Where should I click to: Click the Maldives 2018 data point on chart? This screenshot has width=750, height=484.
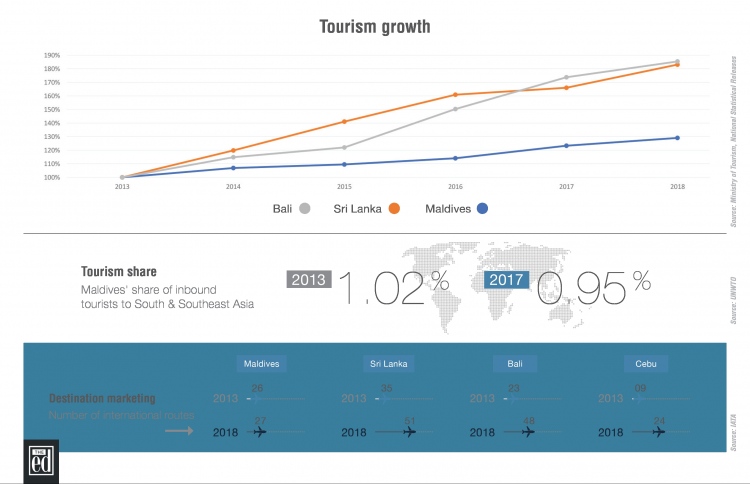[x=677, y=138]
